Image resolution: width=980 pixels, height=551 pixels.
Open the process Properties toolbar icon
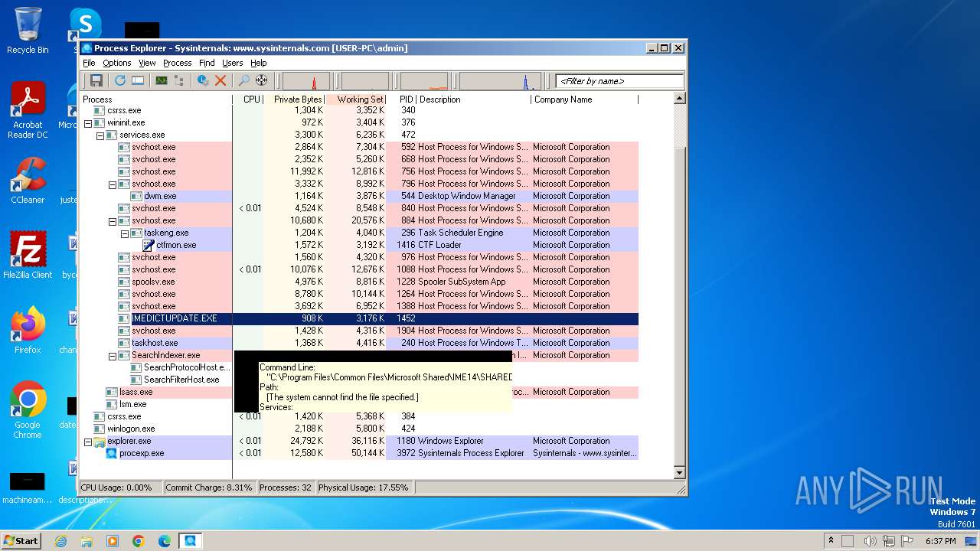click(203, 80)
